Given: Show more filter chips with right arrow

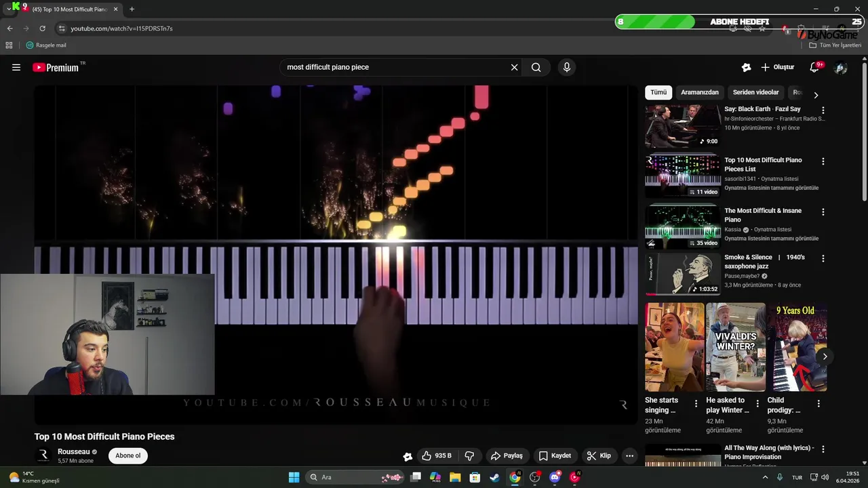Looking at the screenshot, I should coord(816,95).
